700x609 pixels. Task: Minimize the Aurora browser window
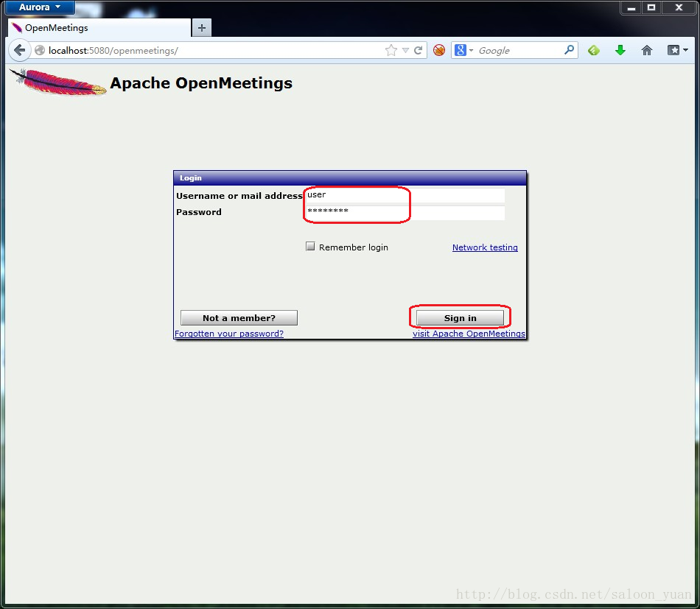click(x=631, y=7)
